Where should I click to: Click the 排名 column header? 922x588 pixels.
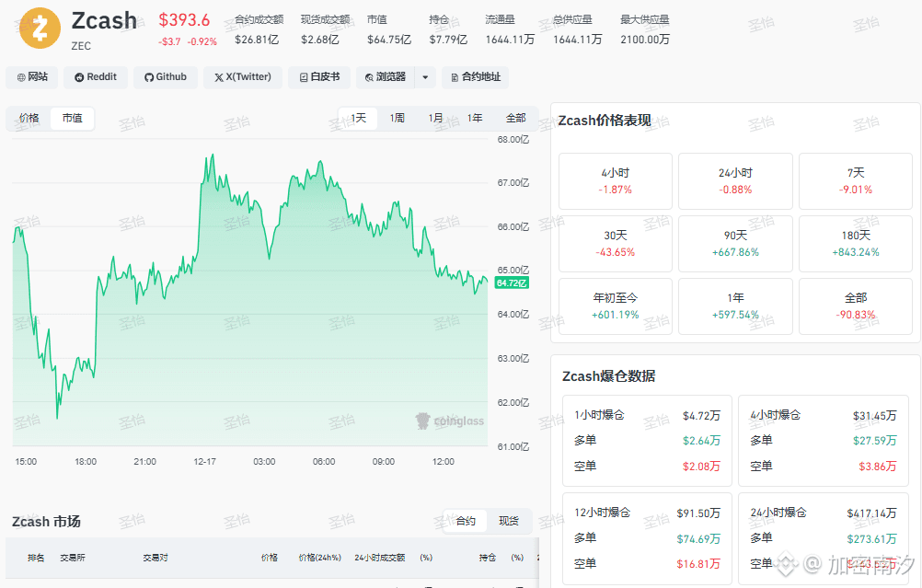[36, 558]
